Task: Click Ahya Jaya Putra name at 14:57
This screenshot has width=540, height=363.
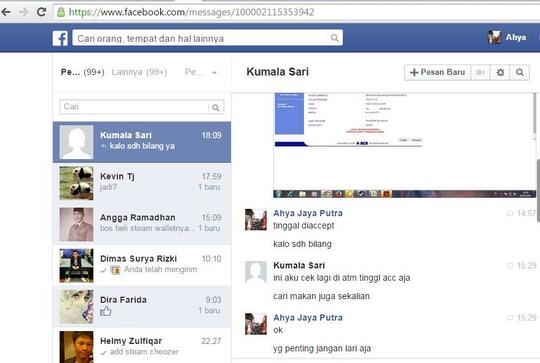Action: click(x=308, y=213)
